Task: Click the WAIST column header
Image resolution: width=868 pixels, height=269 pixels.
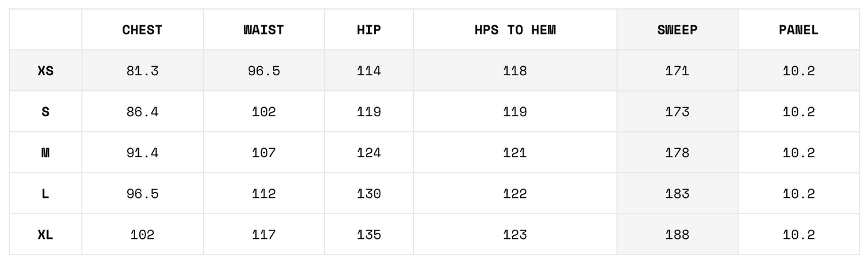Action: coord(264,30)
